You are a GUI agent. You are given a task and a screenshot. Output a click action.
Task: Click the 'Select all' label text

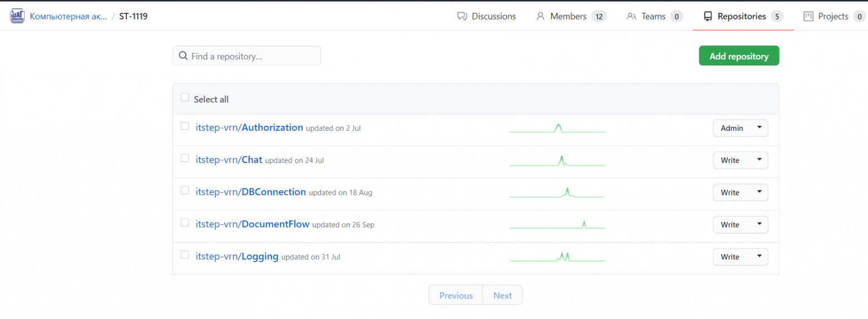(211, 99)
